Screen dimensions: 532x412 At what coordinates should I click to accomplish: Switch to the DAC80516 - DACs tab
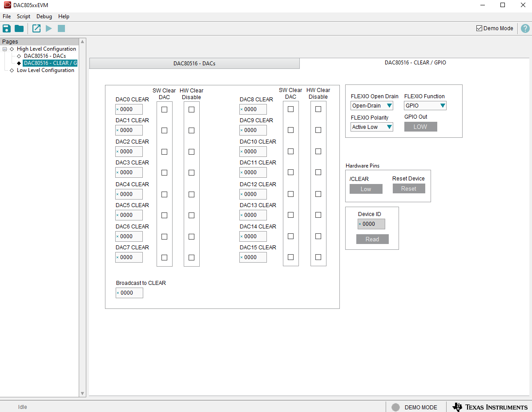pyautogui.click(x=194, y=63)
